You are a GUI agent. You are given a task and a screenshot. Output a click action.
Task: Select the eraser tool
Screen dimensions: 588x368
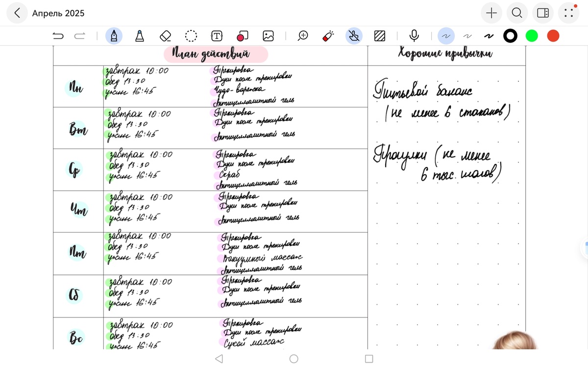166,36
